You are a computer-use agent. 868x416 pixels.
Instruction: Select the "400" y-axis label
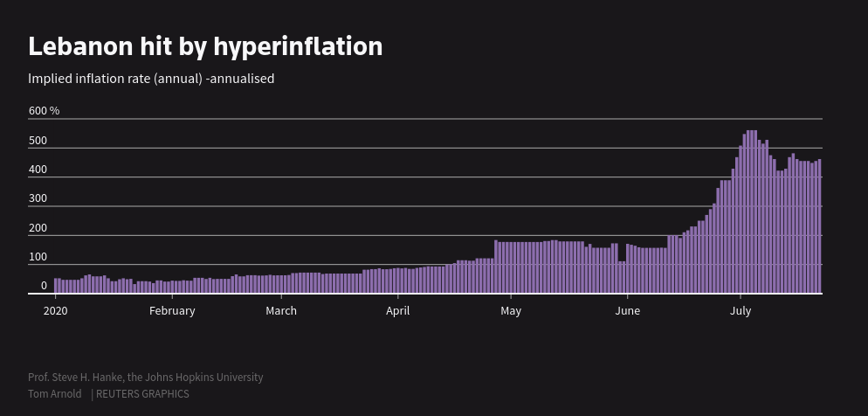point(38,170)
